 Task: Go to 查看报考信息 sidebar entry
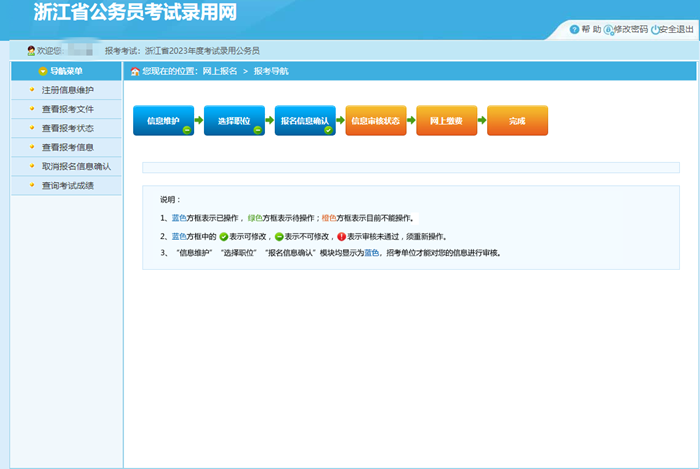pos(67,147)
